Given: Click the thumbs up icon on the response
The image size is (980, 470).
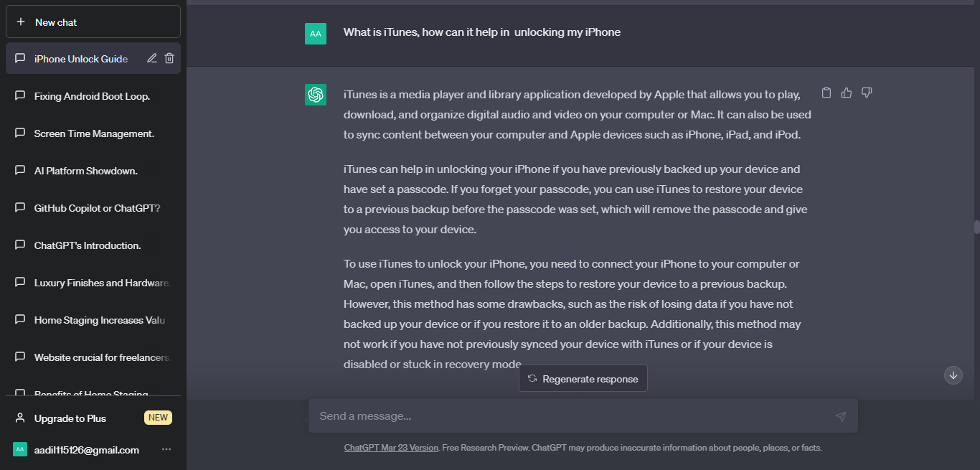Looking at the screenshot, I should [x=847, y=93].
